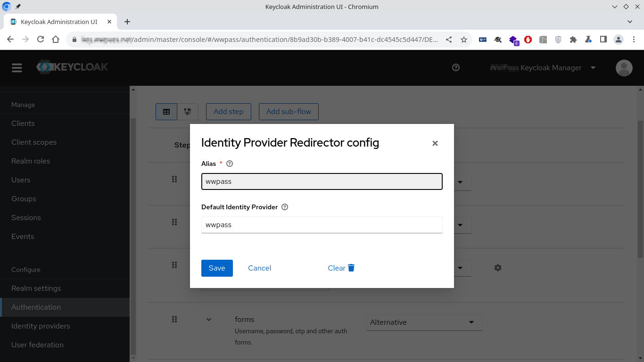Open Identity providers in sidebar

[x=41, y=326]
